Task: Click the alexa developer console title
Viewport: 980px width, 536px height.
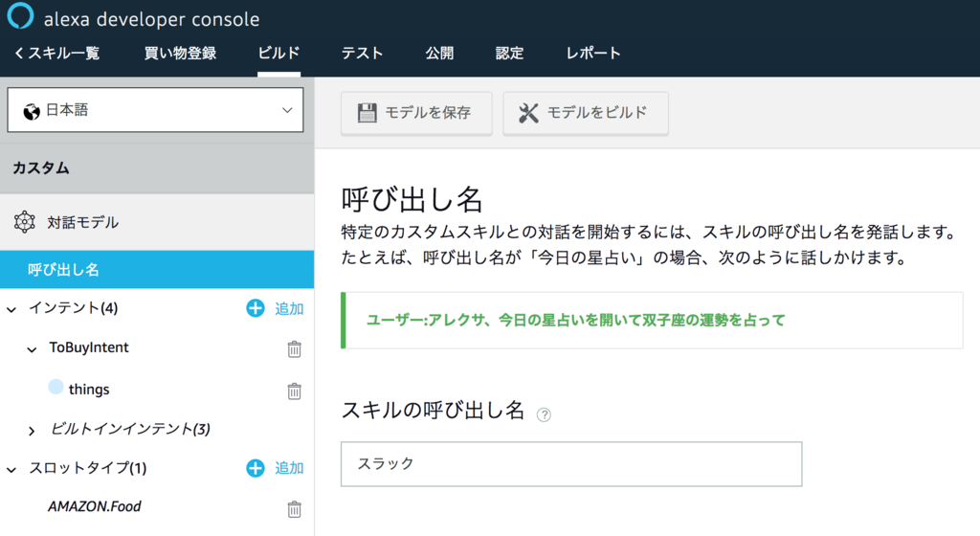Action: 152,19
